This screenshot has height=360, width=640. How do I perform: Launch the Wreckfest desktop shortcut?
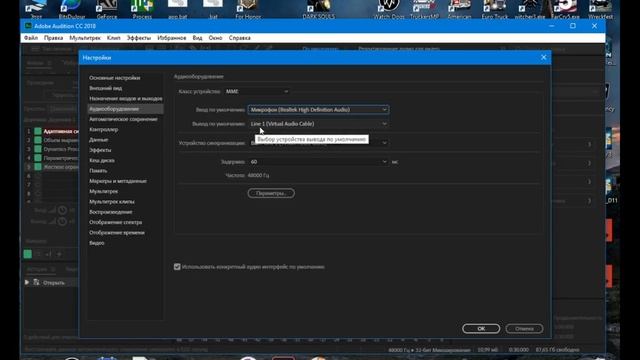point(600,9)
